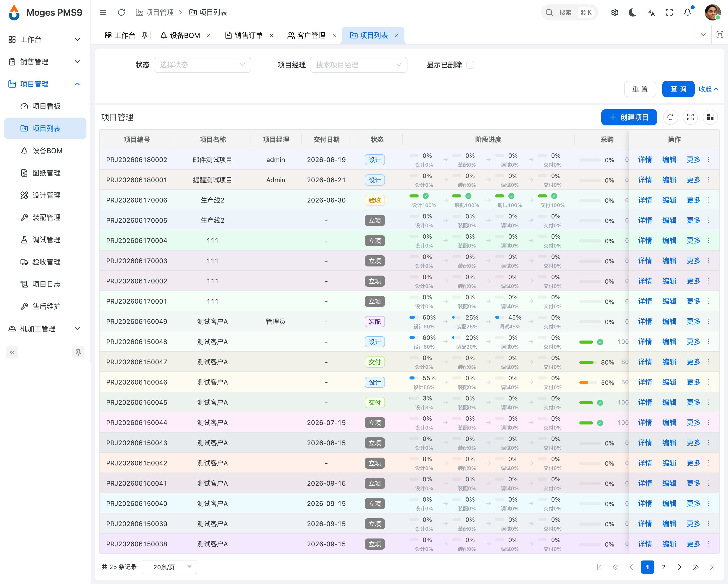Enter fullscreen via header icon
Screen dimensions: 728x584
click(669, 12)
